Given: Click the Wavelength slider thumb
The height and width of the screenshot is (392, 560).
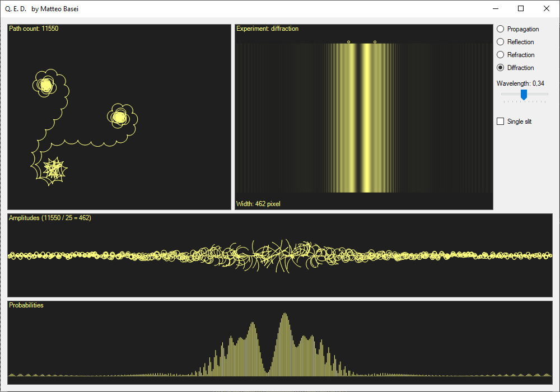Looking at the screenshot, I should click(524, 95).
